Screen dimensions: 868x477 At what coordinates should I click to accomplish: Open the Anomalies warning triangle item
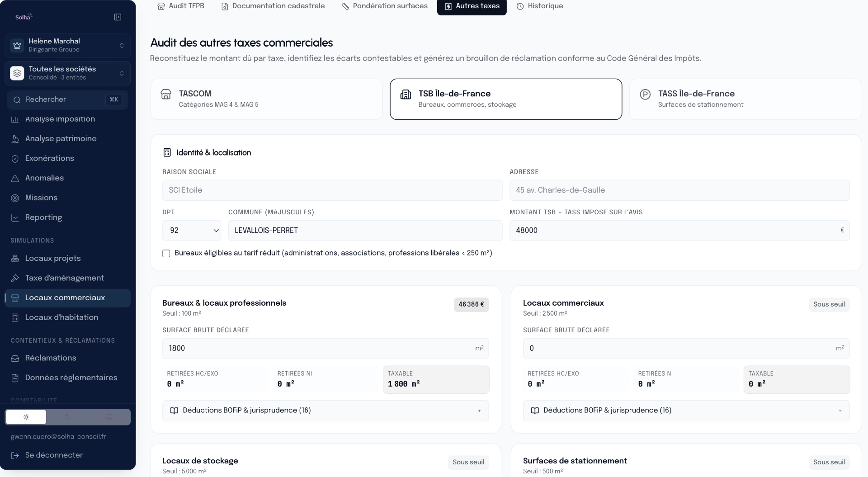pos(68,178)
